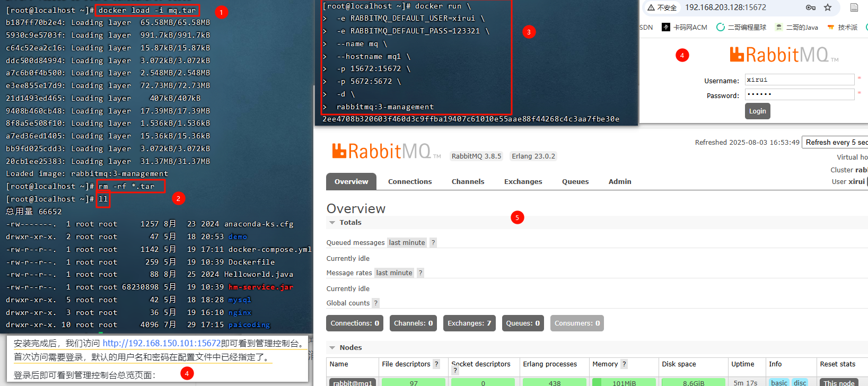The height and width of the screenshot is (386, 868).
Task: Open the rabbit@mq1 node link
Action: pos(353,383)
